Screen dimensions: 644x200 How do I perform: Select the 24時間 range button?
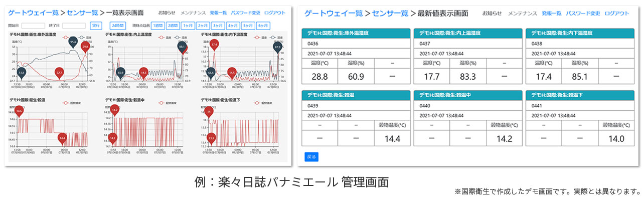click(117, 25)
